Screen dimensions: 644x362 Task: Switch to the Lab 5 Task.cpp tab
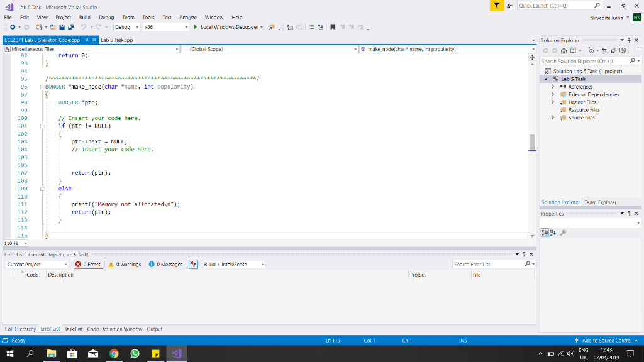pyautogui.click(x=116, y=40)
